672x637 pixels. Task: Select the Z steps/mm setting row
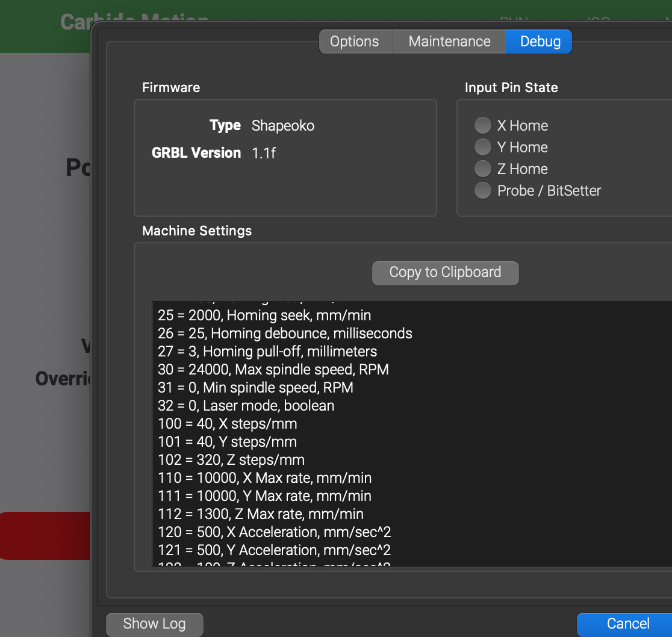click(231, 460)
